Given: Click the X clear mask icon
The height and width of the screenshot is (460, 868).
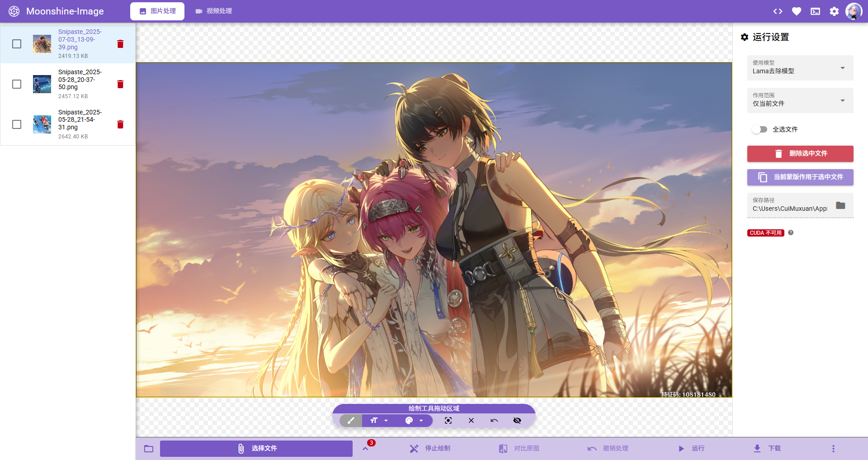Looking at the screenshot, I should click(x=471, y=421).
